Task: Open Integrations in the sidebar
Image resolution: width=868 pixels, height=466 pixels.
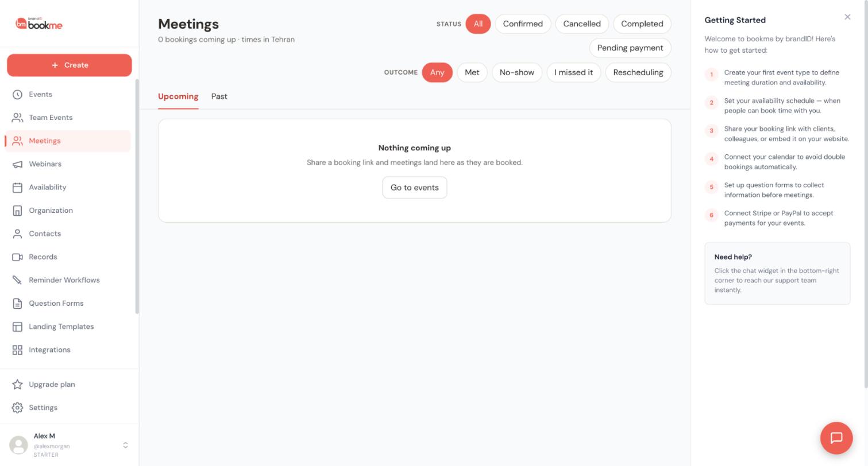Action: tap(68, 350)
